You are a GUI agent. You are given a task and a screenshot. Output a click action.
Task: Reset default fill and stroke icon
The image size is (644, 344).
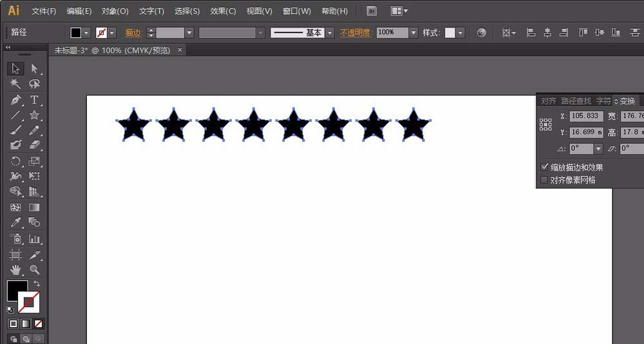[10, 309]
